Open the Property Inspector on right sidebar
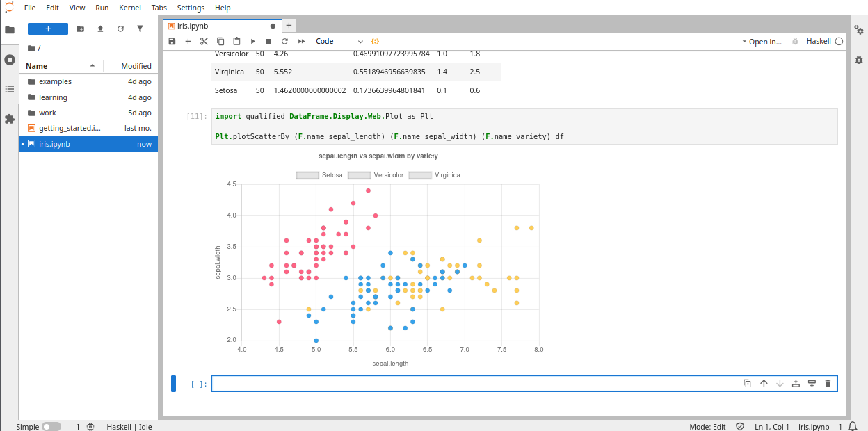Screen dimensions: 868x431 (x=859, y=30)
